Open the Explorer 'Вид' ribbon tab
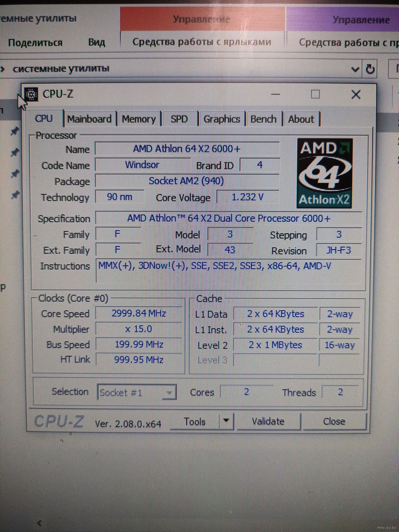Image resolution: width=399 pixels, height=532 pixels. pyautogui.click(x=97, y=42)
